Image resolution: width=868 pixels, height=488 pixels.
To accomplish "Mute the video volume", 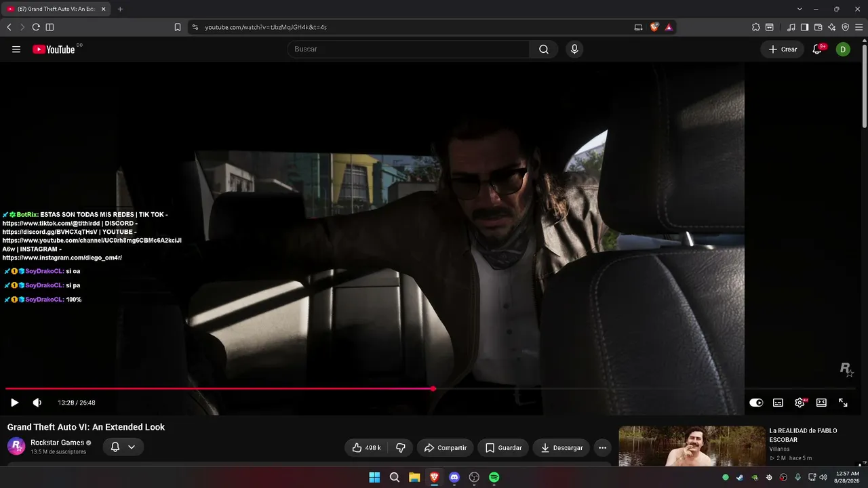I will coord(37,403).
